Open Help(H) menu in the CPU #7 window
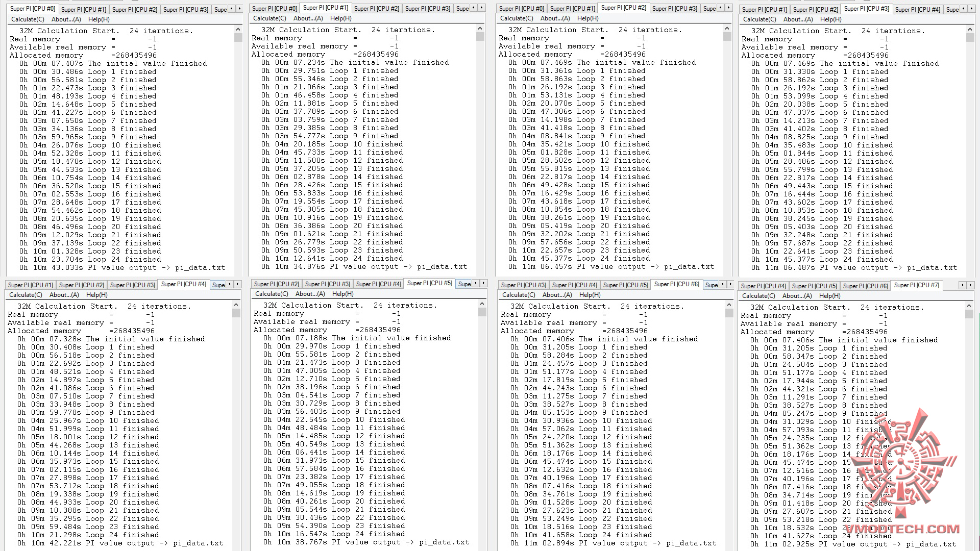The image size is (980, 551). (829, 296)
